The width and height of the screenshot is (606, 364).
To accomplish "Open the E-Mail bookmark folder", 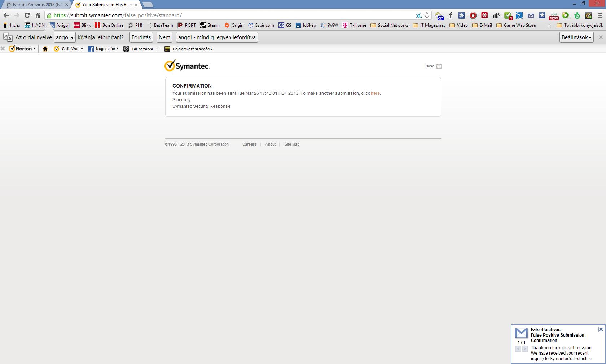I will pyautogui.click(x=482, y=25).
